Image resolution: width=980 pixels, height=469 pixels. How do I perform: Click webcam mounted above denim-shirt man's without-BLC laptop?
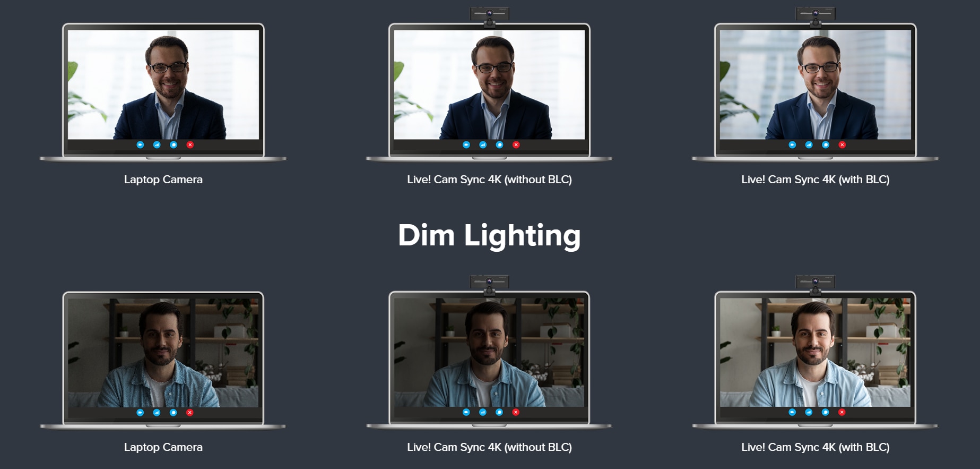(x=489, y=284)
